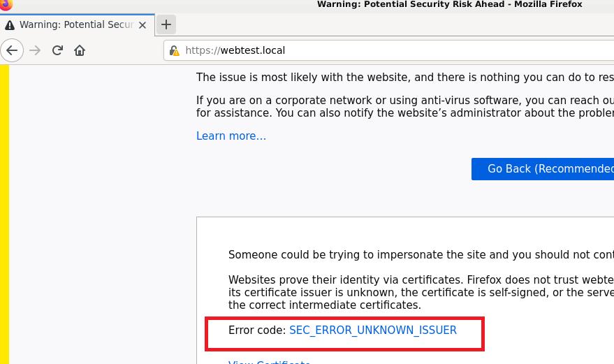Open SEC_ERROR_UNKNOWN_ISSUER error code link
The width and height of the screenshot is (614, 364).
(x=373, y=330)
